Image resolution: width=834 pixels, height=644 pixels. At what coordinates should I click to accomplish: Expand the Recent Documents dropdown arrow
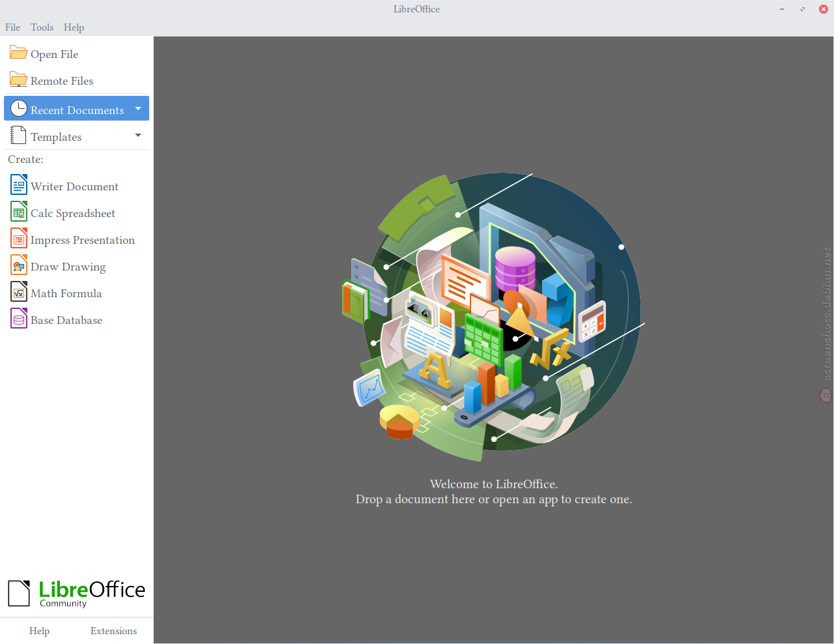click(138, 108)
